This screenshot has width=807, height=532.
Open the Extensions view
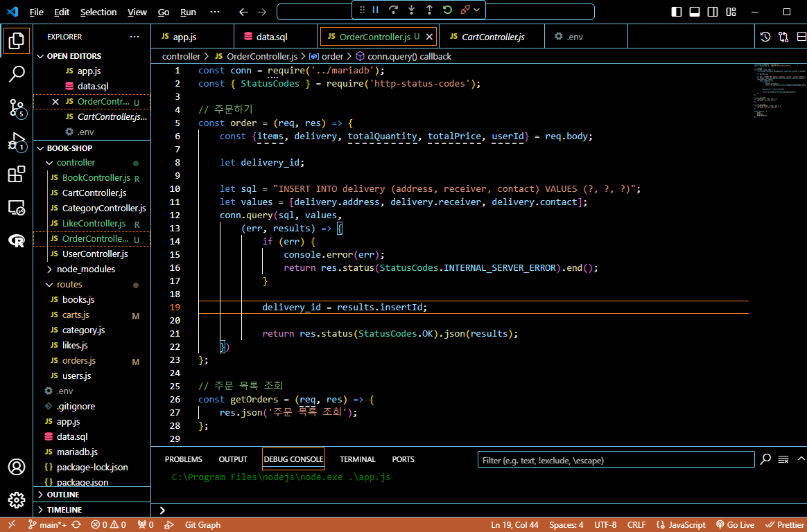pyautogui.click(x=17, y=175)
